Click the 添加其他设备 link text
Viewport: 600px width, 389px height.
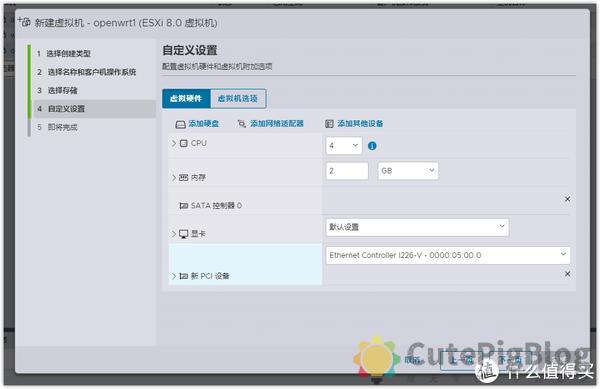tap(360, 124)
